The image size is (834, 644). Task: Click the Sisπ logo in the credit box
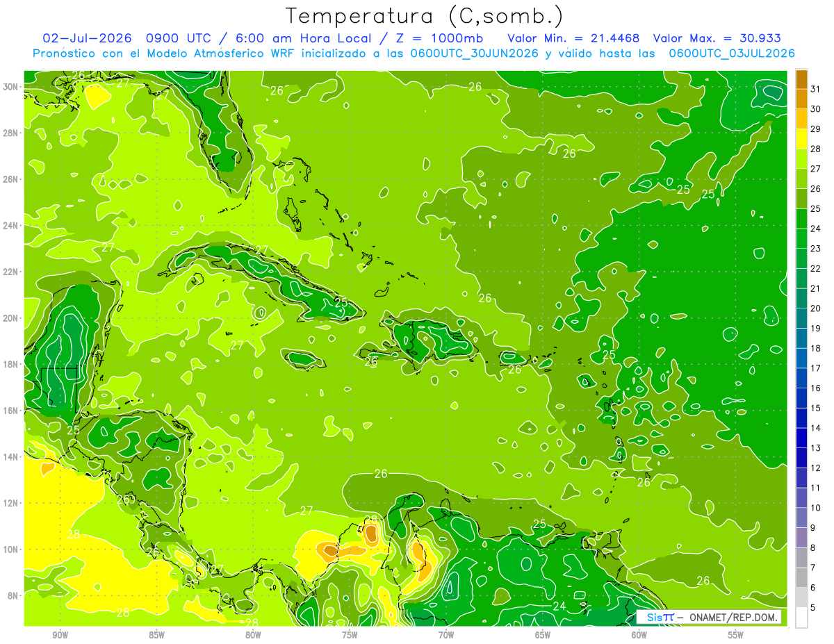[660, 617]
